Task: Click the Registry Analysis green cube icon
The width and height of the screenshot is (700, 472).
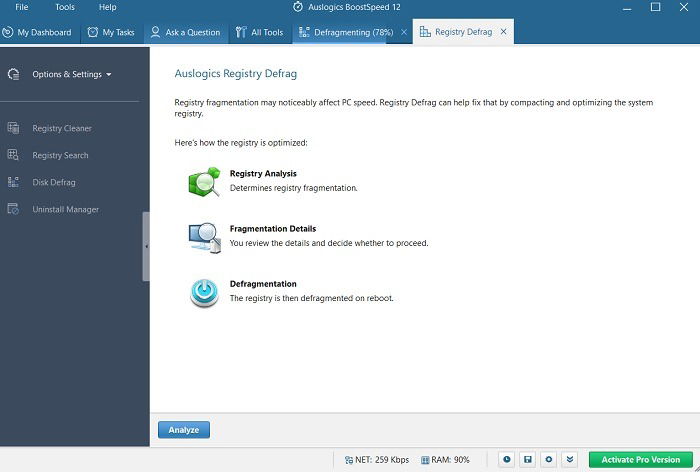Action: (204, 181)
